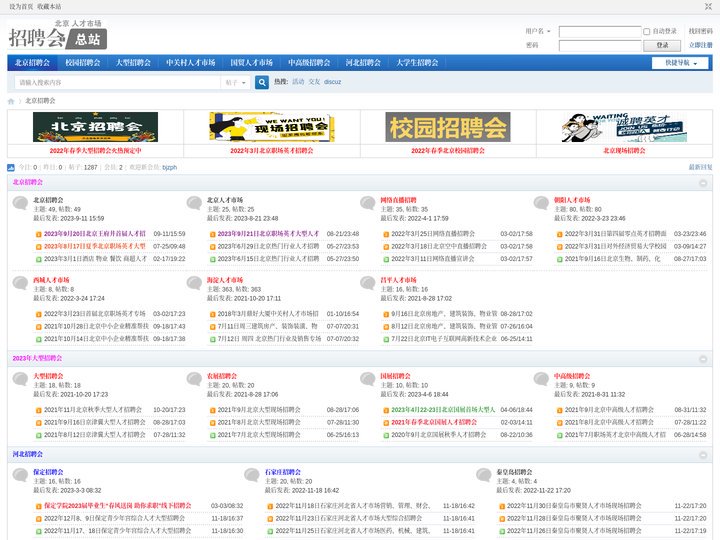
Task: Enable the 自动登录 checkbox
Action: pos(647,31)
